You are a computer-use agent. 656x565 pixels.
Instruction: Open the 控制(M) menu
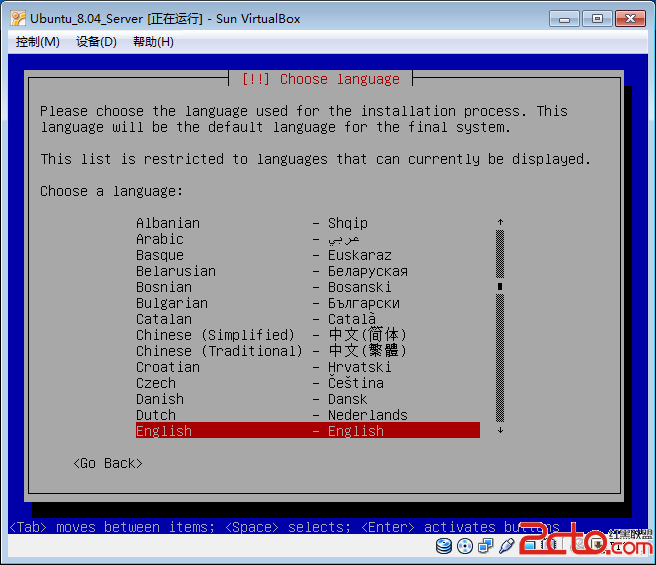(x=38, y=42)
